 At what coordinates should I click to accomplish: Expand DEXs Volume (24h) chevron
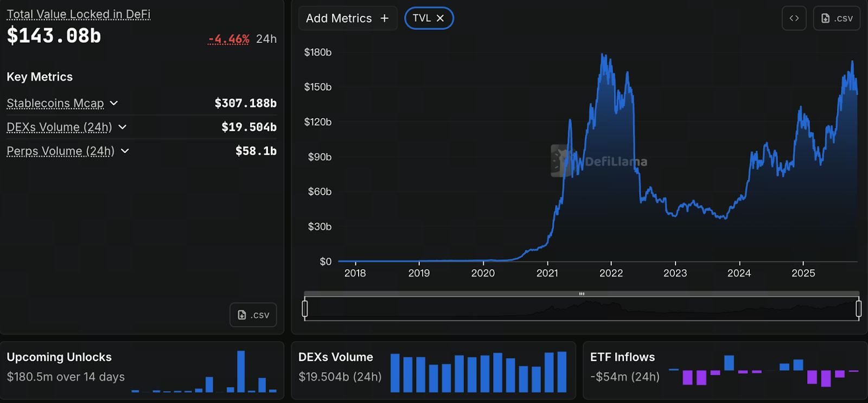pos(123,127)
